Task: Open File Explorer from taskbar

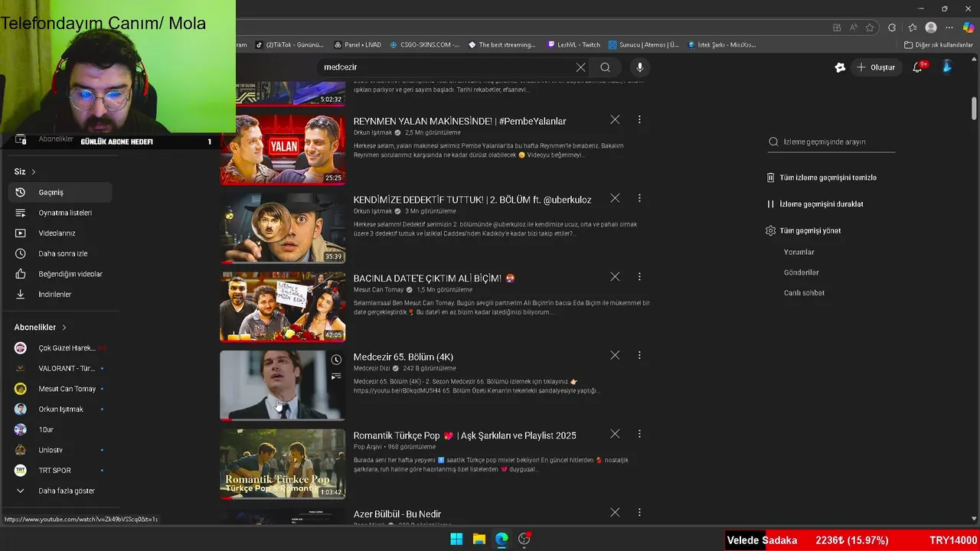Action: pos(479,539)
